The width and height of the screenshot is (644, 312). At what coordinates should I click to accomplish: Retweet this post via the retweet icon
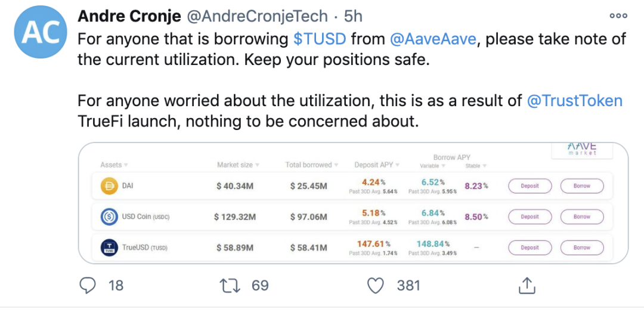pyautogui.click(x=230, y=285)
